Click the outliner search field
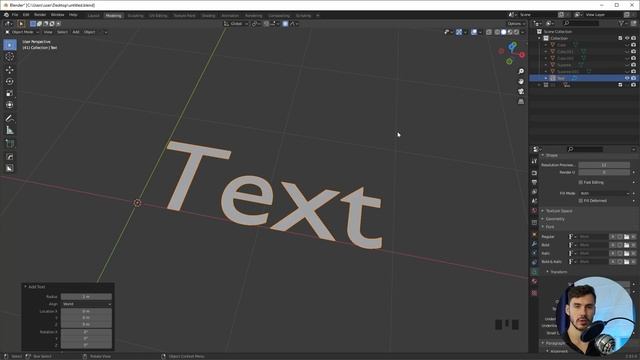The width and height of the screenshot is (640, 360). click(581, 24)
